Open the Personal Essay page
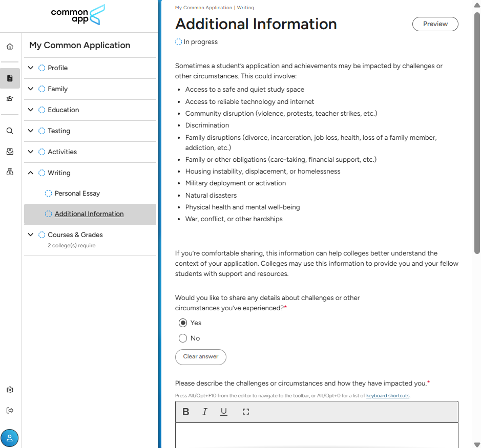The height and width of the screenshot is (448, 481). pyautogui.click(x=77, y=194)
